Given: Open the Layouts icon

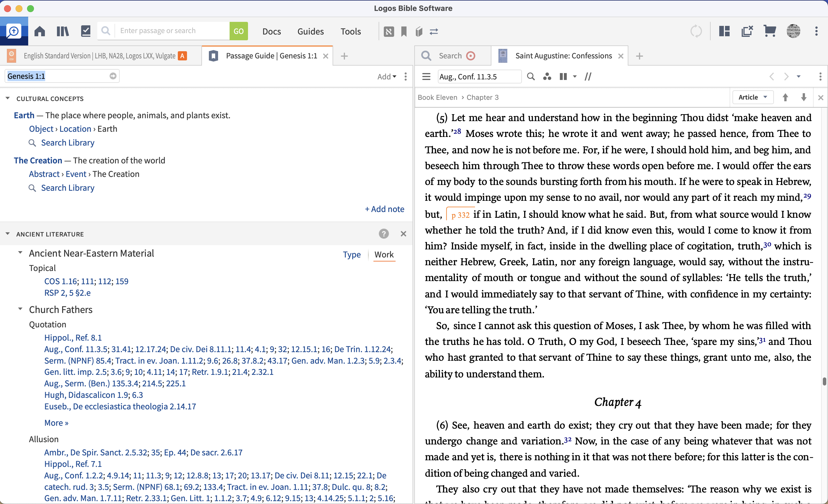Looking at the screenshot, I should point(724,31).
